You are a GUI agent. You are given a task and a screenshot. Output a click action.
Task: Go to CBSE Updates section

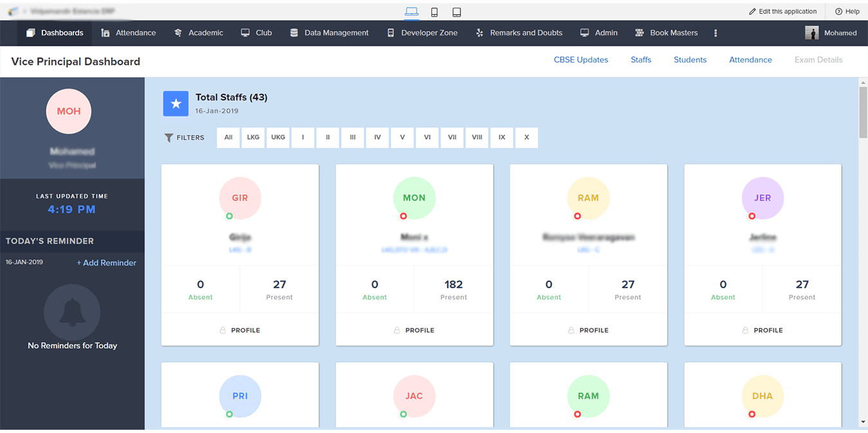[581, 60]
